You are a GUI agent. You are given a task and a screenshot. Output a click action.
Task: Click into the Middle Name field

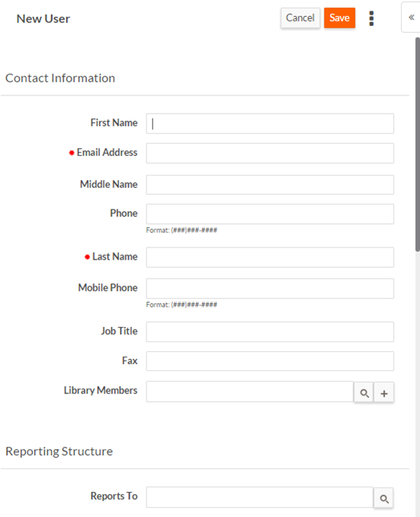(270, 185)
